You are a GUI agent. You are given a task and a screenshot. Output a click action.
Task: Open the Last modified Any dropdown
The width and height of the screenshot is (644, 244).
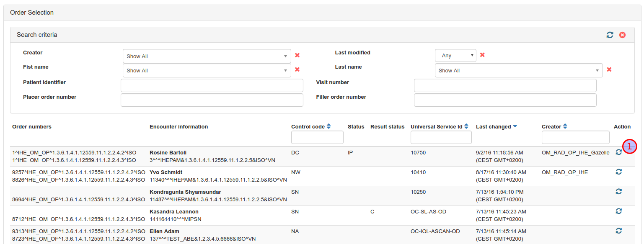click(455, 55)
